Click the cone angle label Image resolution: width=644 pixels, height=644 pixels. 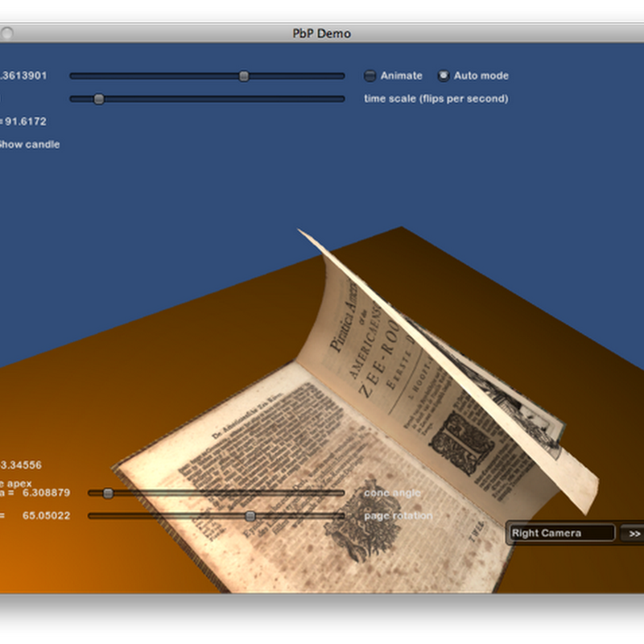392,493
